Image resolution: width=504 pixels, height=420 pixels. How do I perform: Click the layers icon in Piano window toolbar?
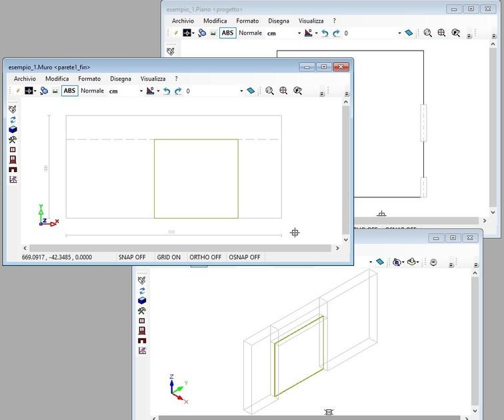[409, 33]
